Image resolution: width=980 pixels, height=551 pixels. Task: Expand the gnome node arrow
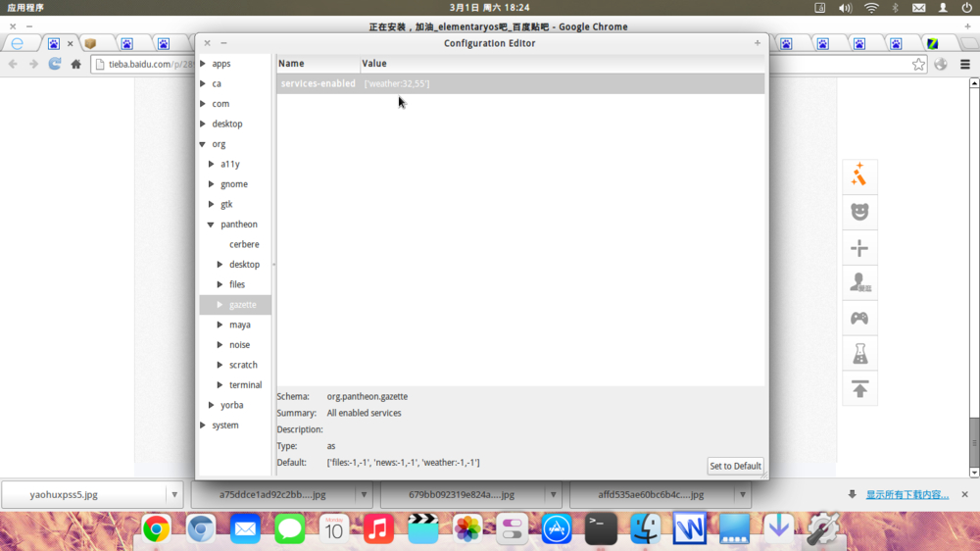[x=212, y=184]
